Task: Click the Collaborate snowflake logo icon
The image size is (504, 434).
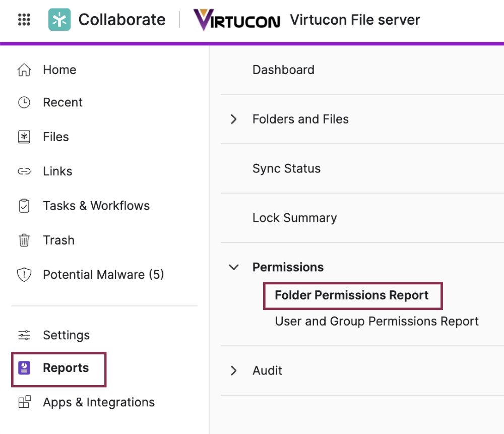Action: pos(59,20)
